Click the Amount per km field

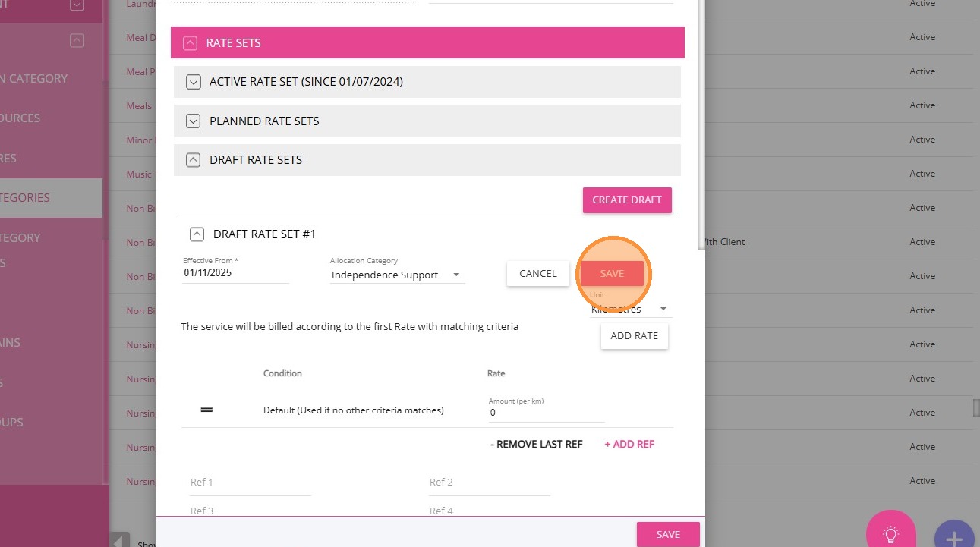point(547,413)
